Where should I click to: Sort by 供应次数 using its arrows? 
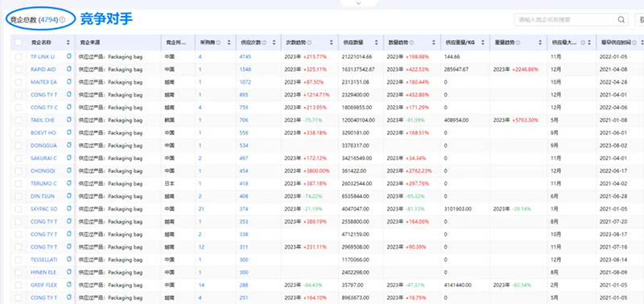(x=274, y=43)
